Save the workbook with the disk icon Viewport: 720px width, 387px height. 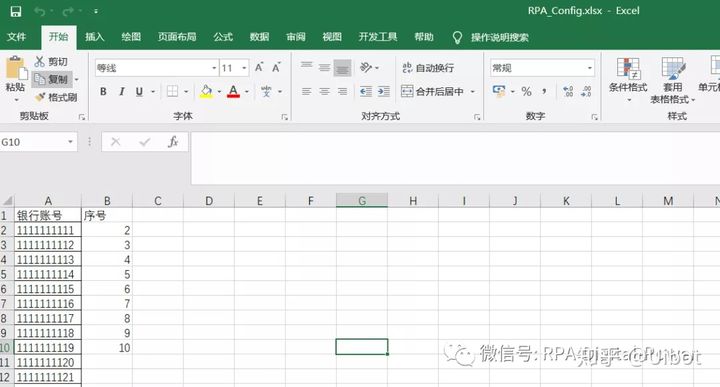[x=16, y=11]
